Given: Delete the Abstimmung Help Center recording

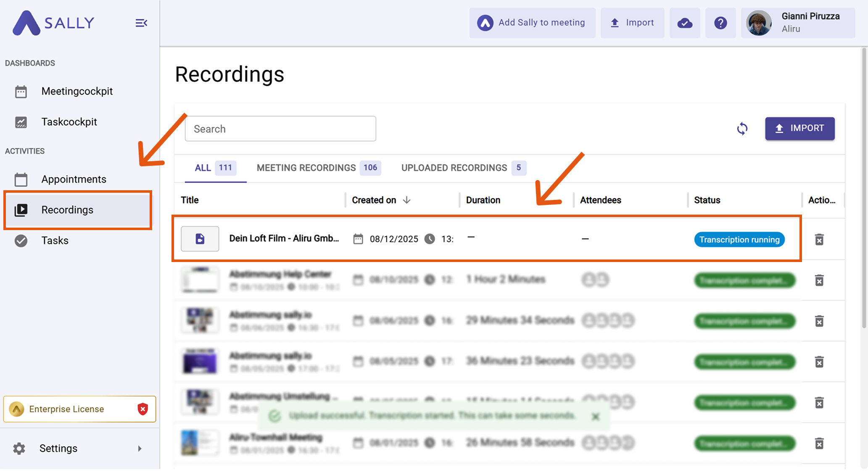Looking at the screenshot, I should 819,280.
